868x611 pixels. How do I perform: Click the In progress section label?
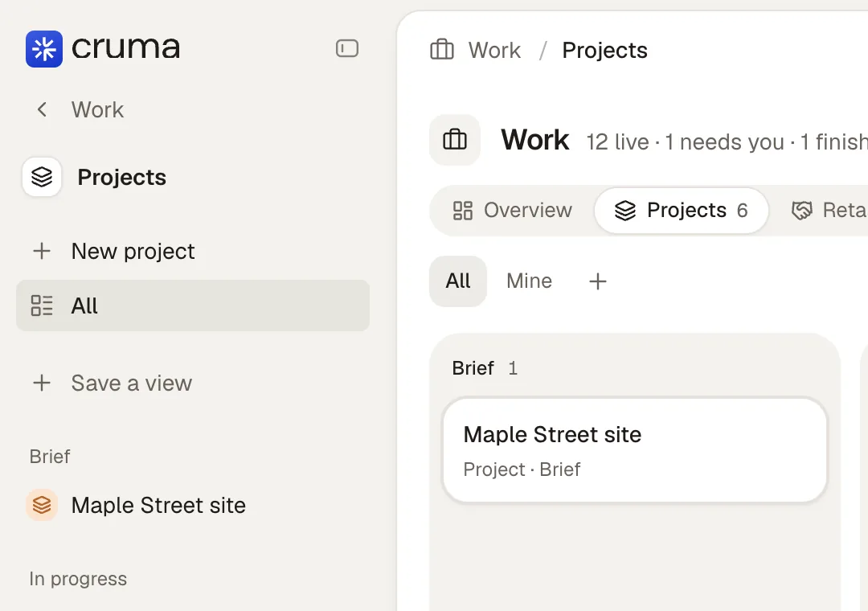(x=78, y=579)
